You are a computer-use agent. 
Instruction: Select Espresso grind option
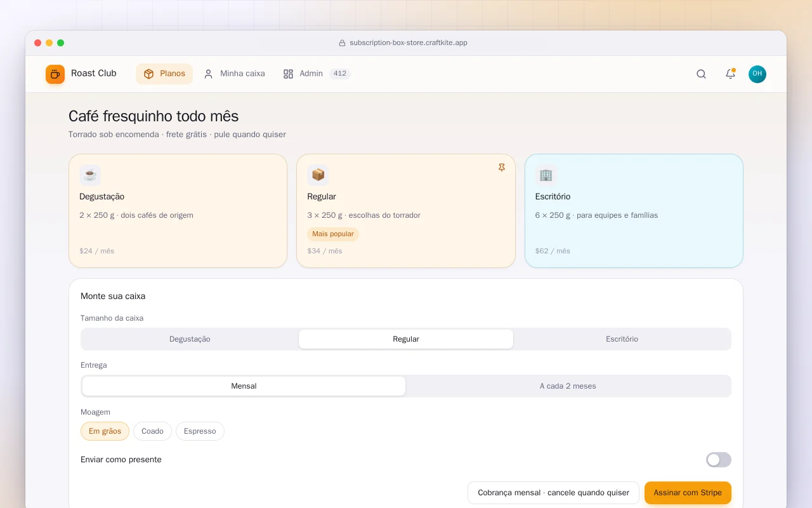(200, 431)
